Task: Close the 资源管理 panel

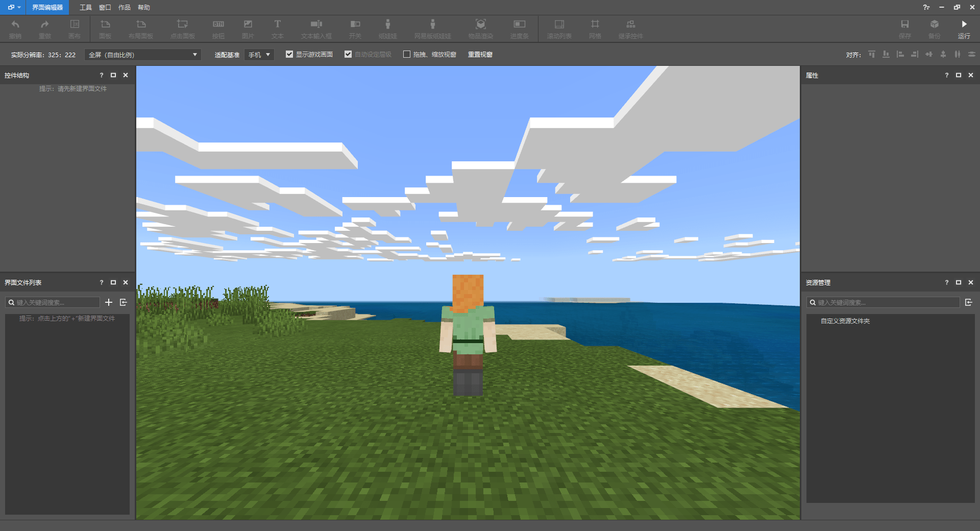Action: (971, 282)
